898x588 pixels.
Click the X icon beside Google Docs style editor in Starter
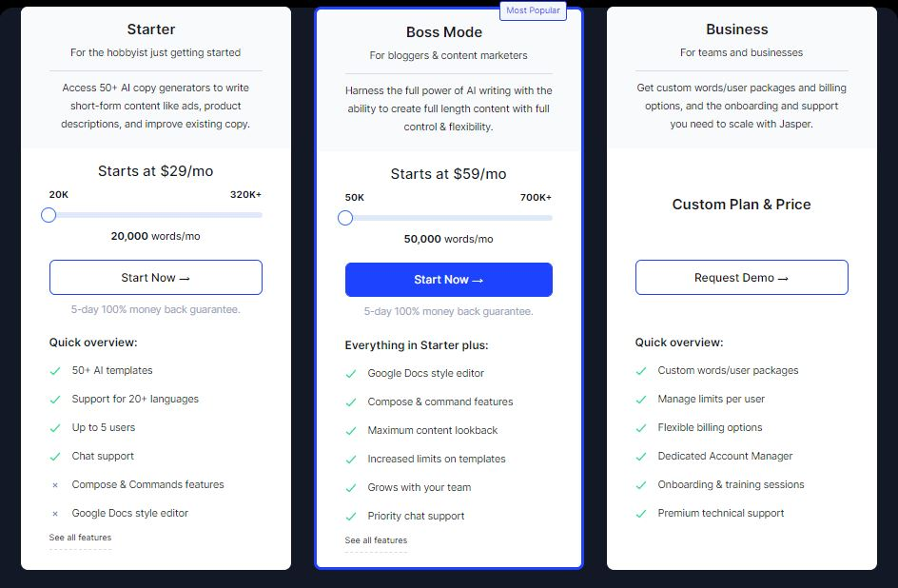(55, 514)
